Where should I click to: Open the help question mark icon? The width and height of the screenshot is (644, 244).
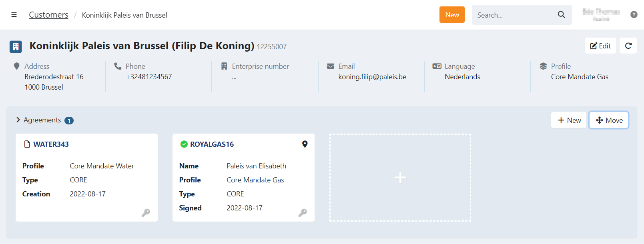pos(634,15)
